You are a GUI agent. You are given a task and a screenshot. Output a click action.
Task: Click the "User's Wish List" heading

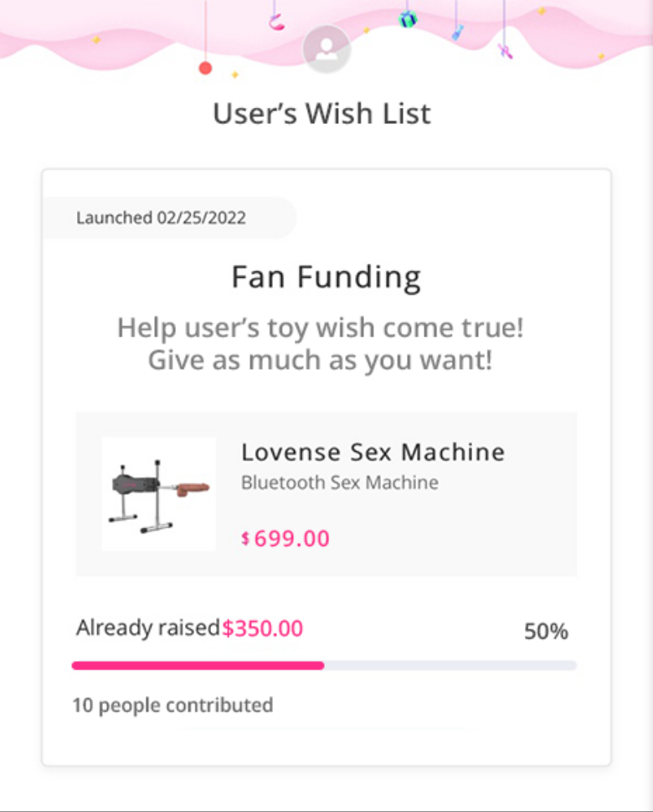pyautogui.click(x=321, y=114)
